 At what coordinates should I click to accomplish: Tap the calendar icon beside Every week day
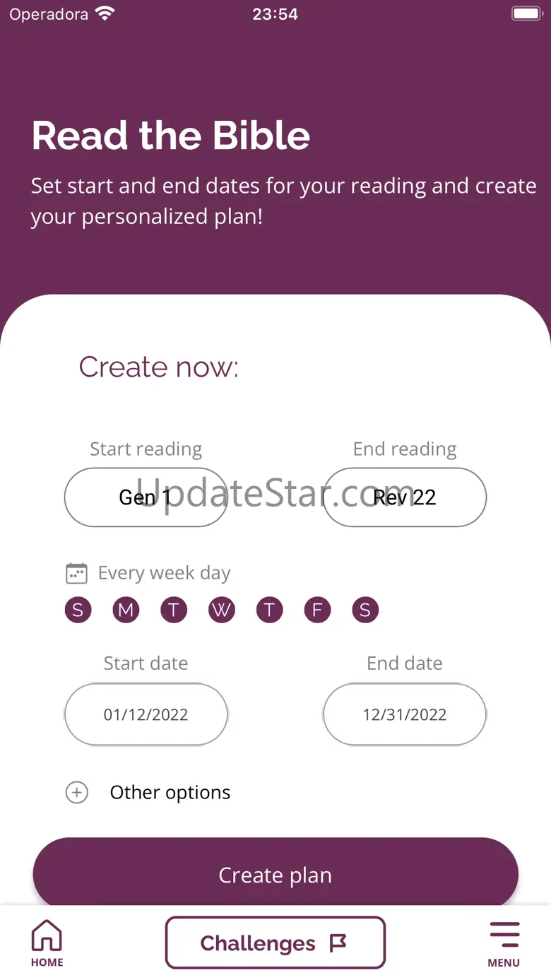76,573
